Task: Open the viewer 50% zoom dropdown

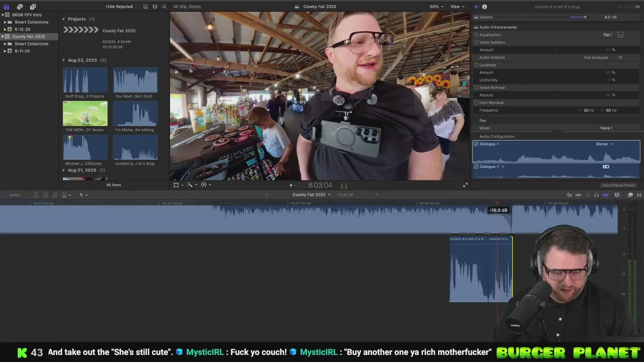Action: [x=436, y=7]
